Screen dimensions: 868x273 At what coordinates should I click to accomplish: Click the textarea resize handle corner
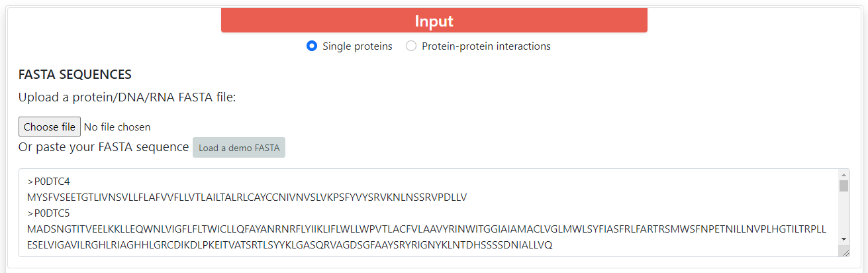tap(845, 252)
